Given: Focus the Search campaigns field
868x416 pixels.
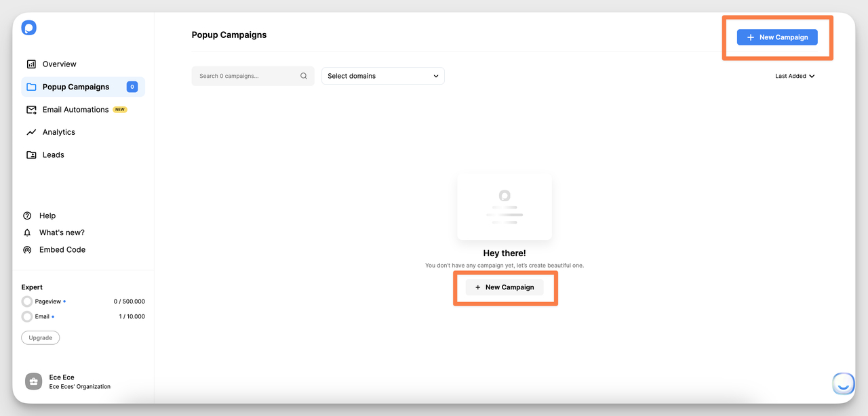Looking at the screenshot, I should 253,76.
